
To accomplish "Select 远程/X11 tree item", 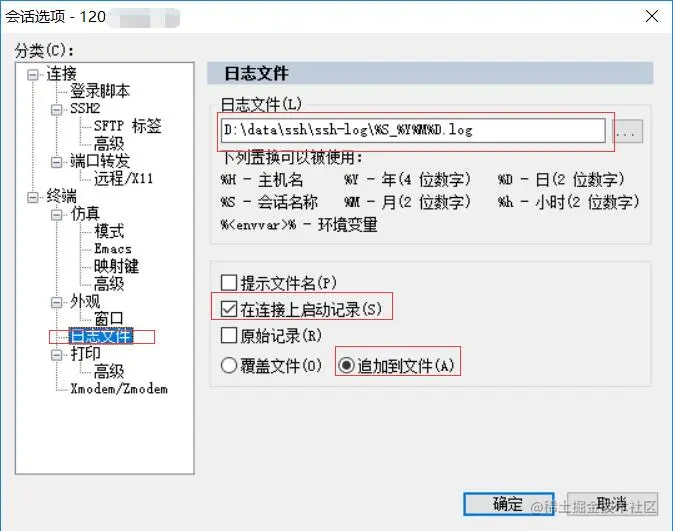I will pyautogui.click(x=124, y=178).
